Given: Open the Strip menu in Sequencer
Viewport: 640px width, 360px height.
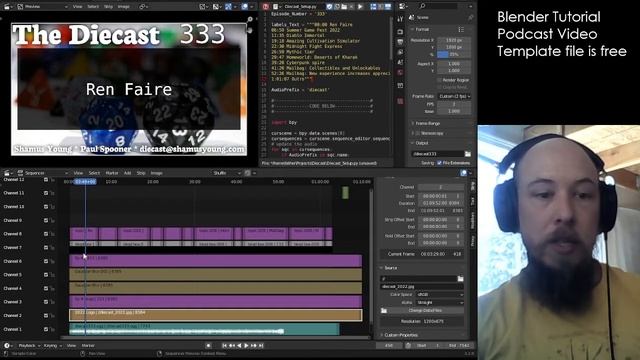Looking at the screenshot, I should [141, 173].
